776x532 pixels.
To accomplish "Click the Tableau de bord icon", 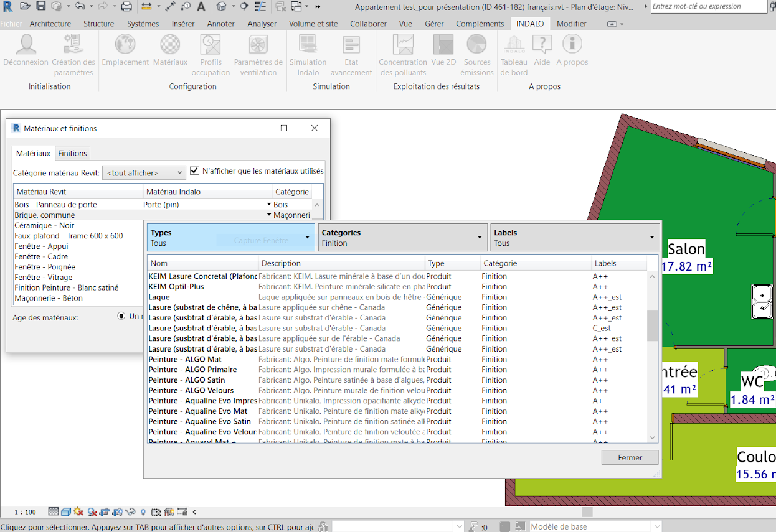I will click(514, 45).
